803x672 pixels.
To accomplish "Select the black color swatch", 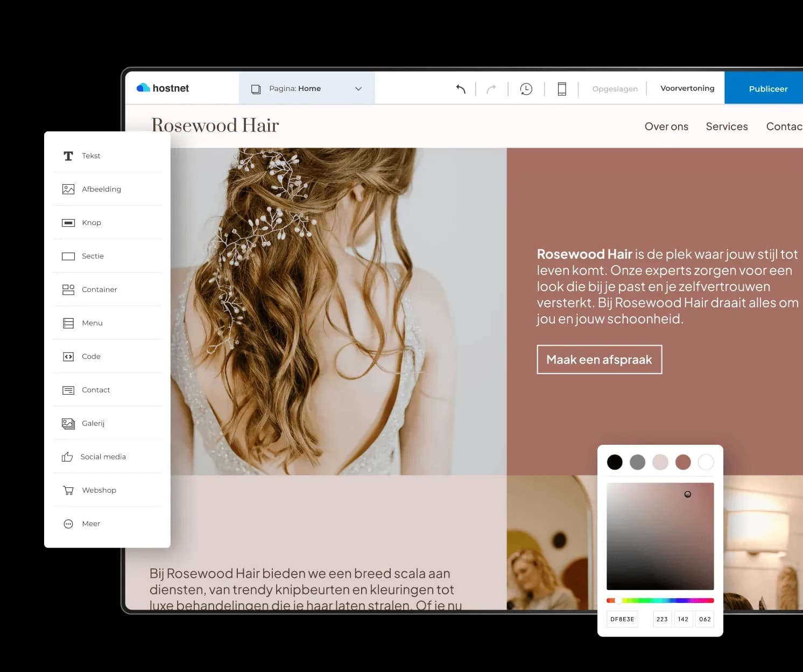I will pyautogui.click(x=615, y=462).
